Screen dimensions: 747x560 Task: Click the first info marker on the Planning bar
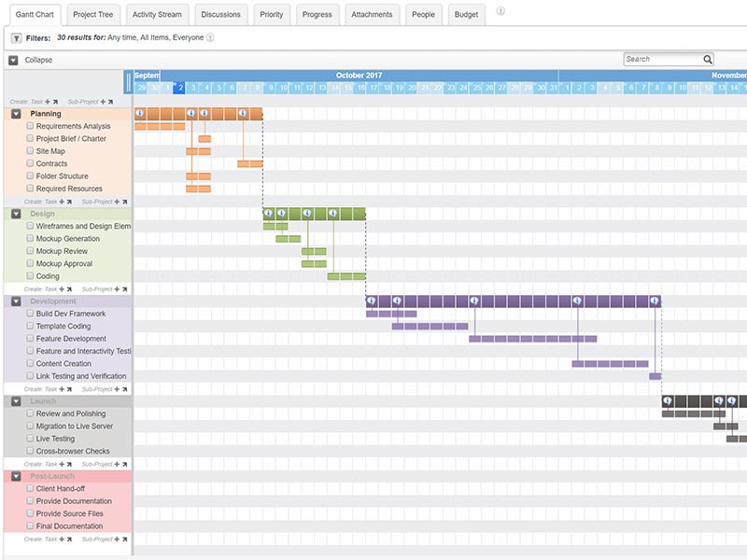[140, 113]
